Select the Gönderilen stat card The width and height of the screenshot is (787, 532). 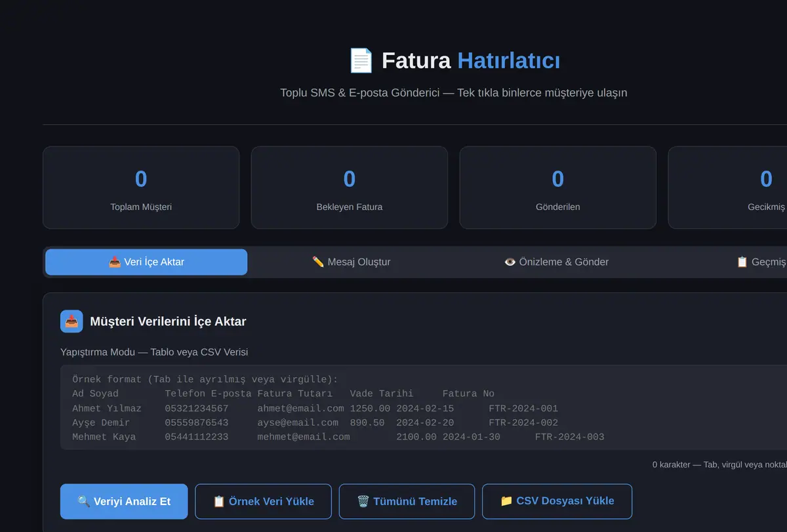coord(558,188)
